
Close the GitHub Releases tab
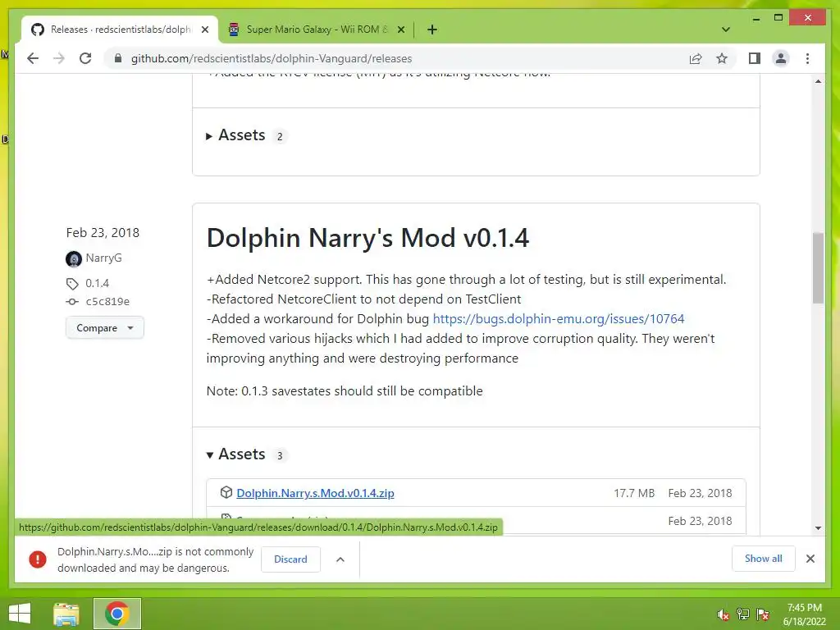(204, 30)
